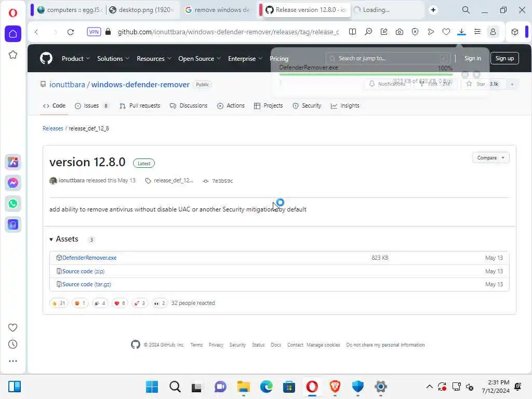
Task: Open the Pull requests tab
Action: pos(140,106)
